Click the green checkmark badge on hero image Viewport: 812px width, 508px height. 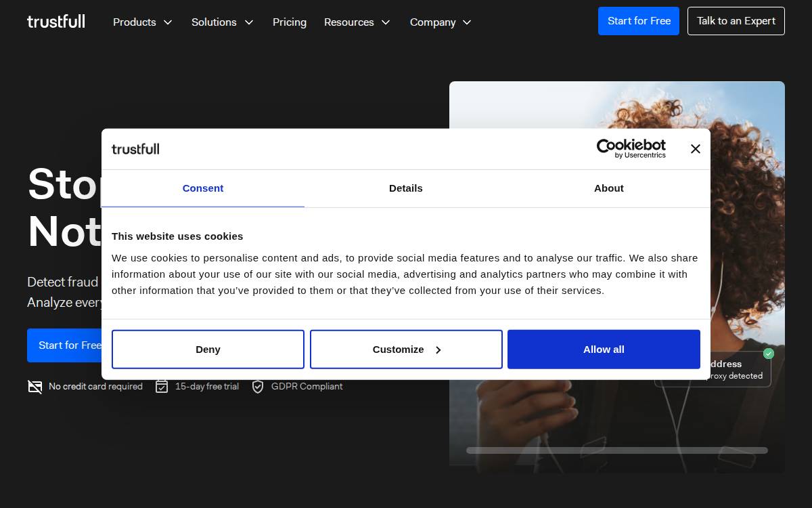768,354
